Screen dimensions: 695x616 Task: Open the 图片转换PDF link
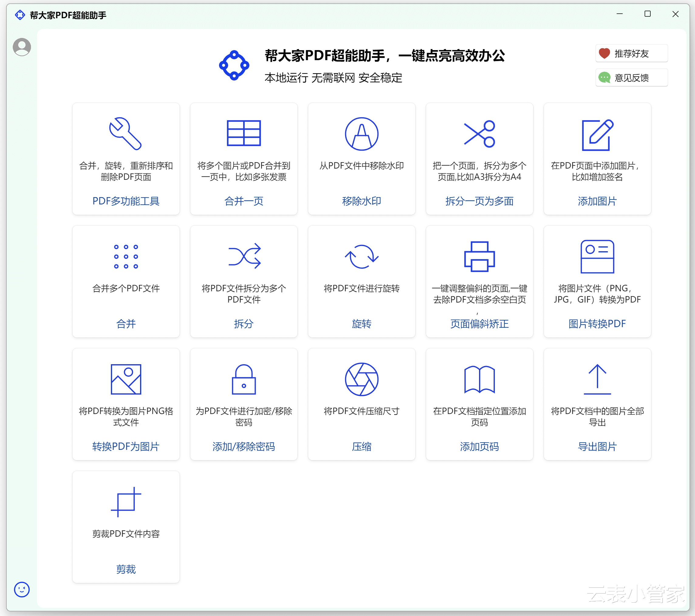[x=597, y=323]
